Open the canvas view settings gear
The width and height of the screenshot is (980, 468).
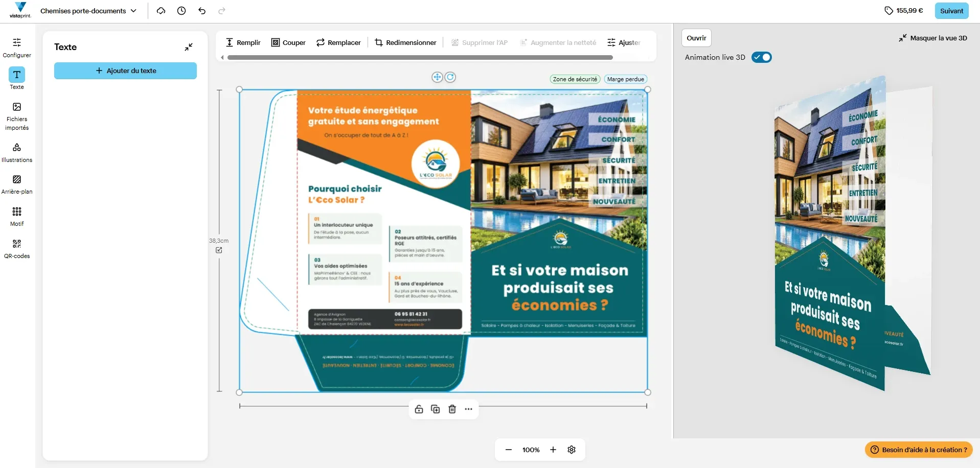572,450
